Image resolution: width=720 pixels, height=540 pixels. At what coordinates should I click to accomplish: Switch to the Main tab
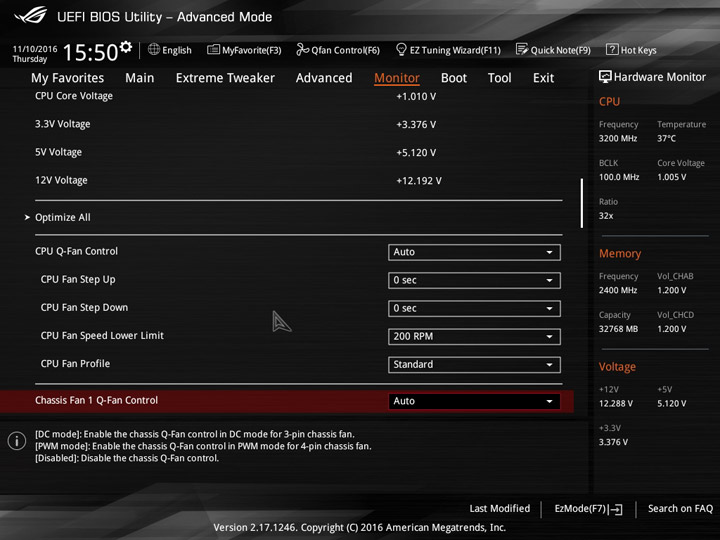tap(140, 78)
